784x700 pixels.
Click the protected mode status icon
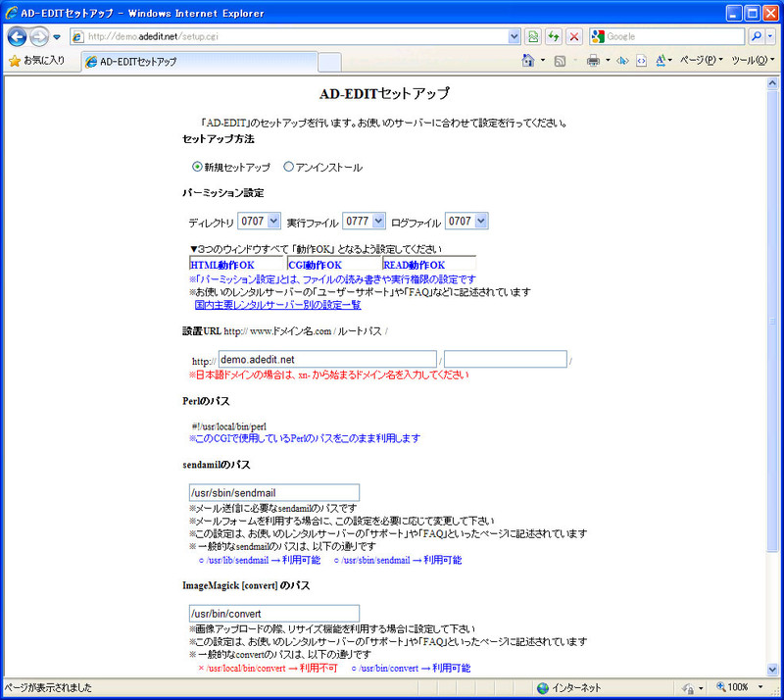click(x=688, y=688)
